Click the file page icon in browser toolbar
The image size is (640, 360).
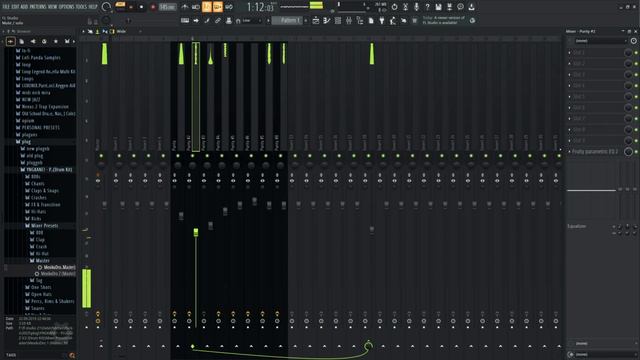coord(22,41)
